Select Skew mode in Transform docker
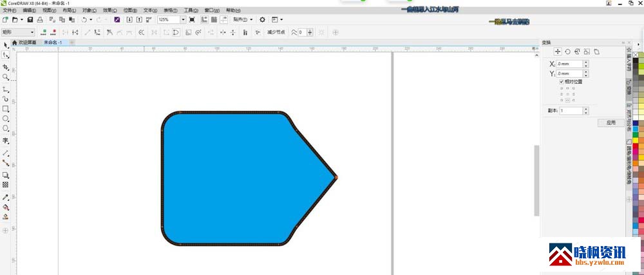Image resolution: width=644 pixels, height=275 pixels. click(x=597, y=52)
